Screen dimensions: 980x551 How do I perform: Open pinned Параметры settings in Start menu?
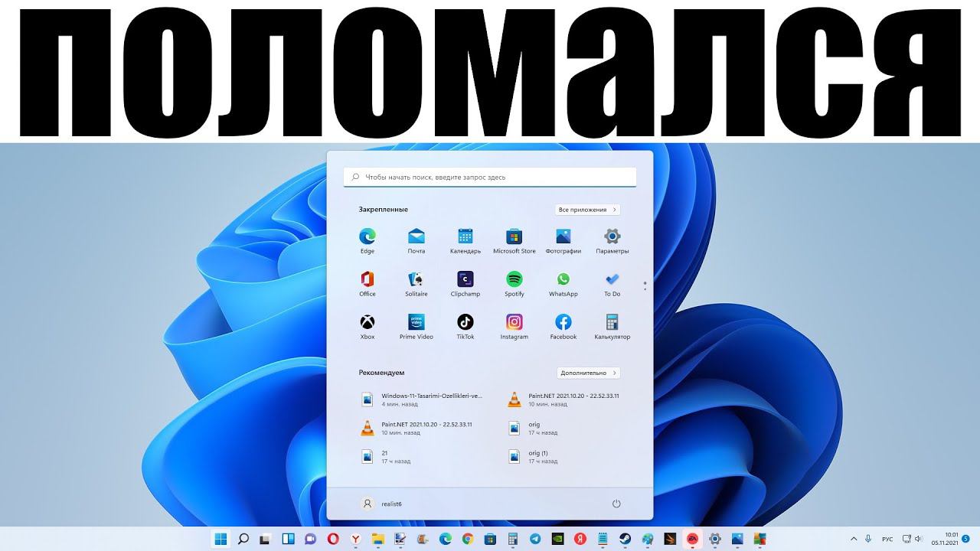click(612, 240)
